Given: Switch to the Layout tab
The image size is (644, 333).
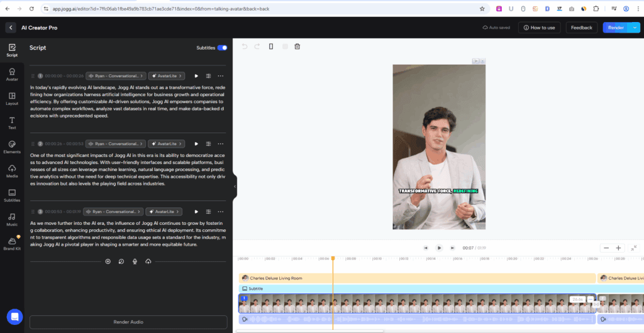Looking at the screenshot, I should pos(12,98).
